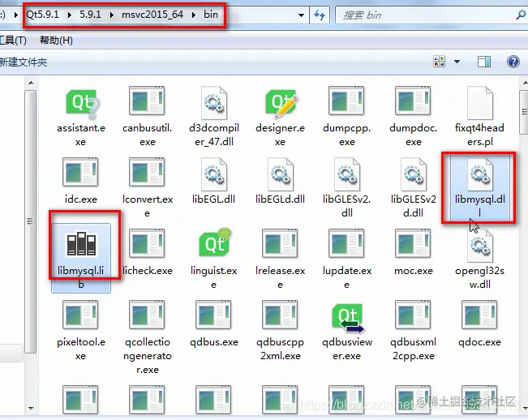
Task: Select the qdbusviewer.exe Qt icon
Action: [x=348, y=318]
